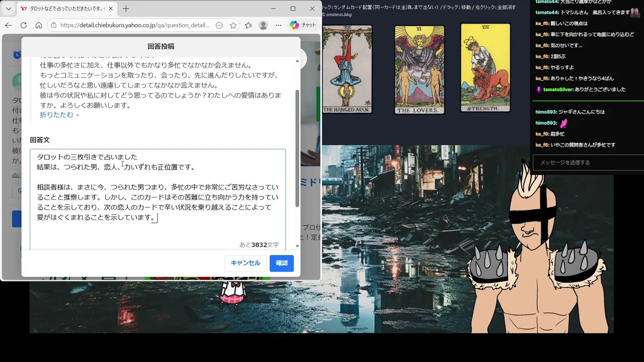Viewport: 644px width, 362px height.
Task: Click the amateras.blog text above cards
Action: (x=339, y=15)
